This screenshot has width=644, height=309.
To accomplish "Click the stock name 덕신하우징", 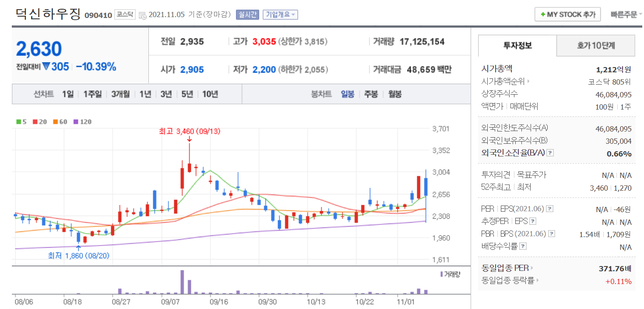I will coord(48,14).
